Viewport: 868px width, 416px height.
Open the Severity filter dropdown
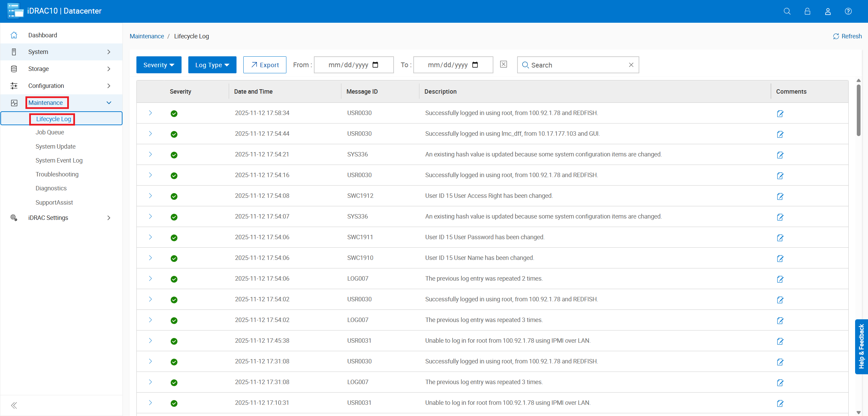[158, 64]
